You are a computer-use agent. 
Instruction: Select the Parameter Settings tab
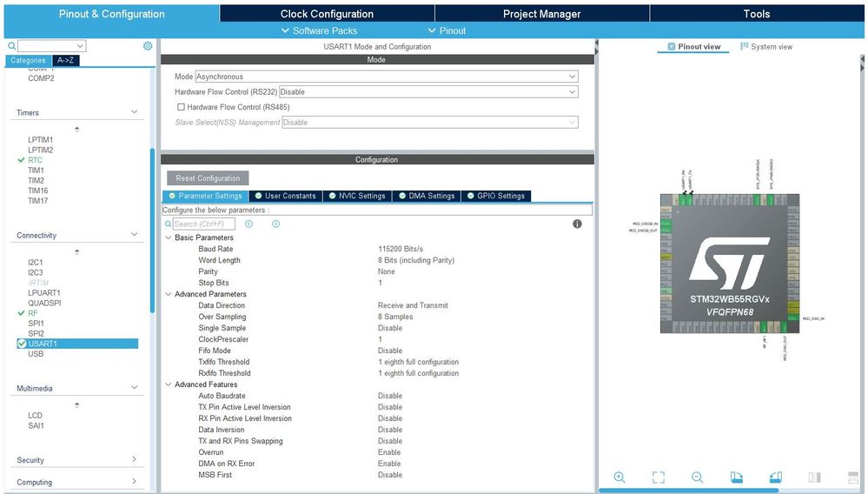pyautogui.click(x=205, y=196)
